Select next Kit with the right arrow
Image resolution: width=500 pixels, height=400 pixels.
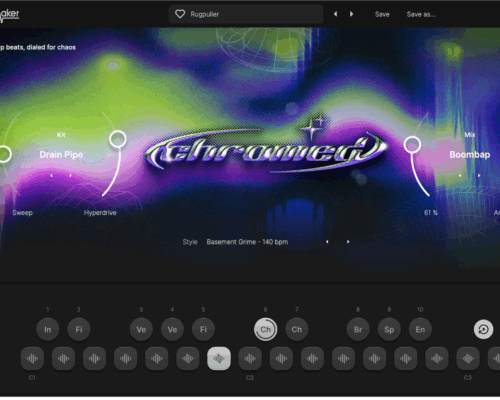point(70,175)
